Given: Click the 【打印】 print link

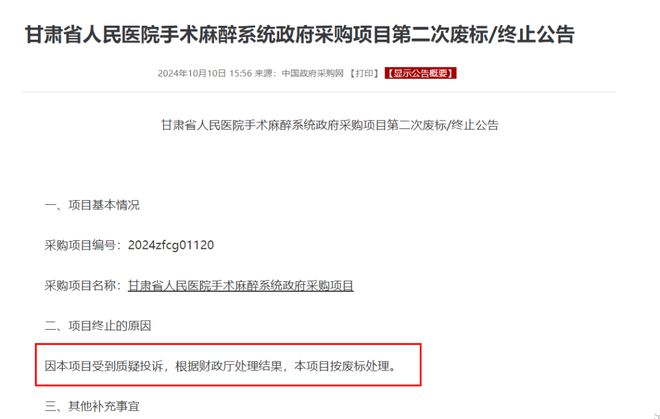Looking at the screenshot, I should 364,73.
